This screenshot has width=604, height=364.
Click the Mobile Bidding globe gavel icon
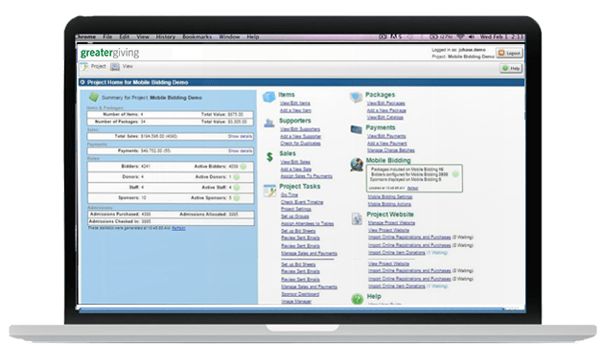tap(357, 165)
